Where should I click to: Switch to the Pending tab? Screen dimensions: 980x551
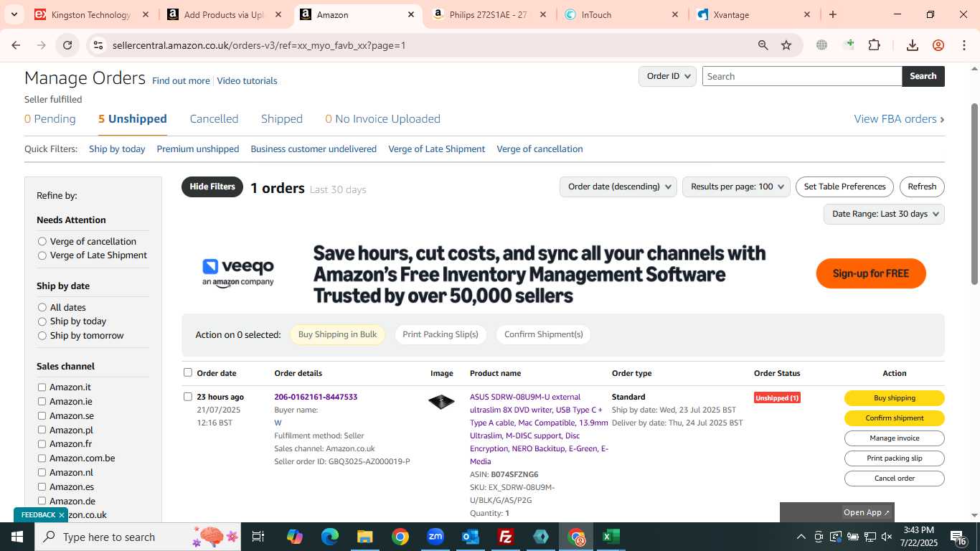point(50,119)
